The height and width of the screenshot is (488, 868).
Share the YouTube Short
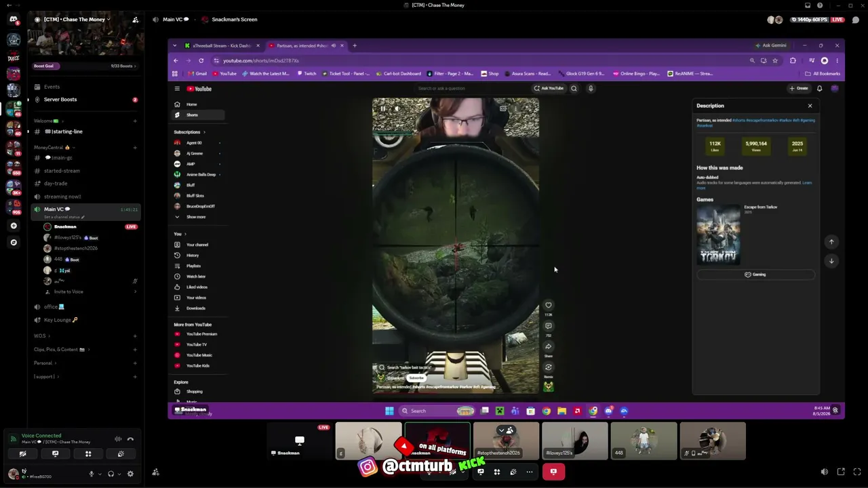[x=549, y=347]
